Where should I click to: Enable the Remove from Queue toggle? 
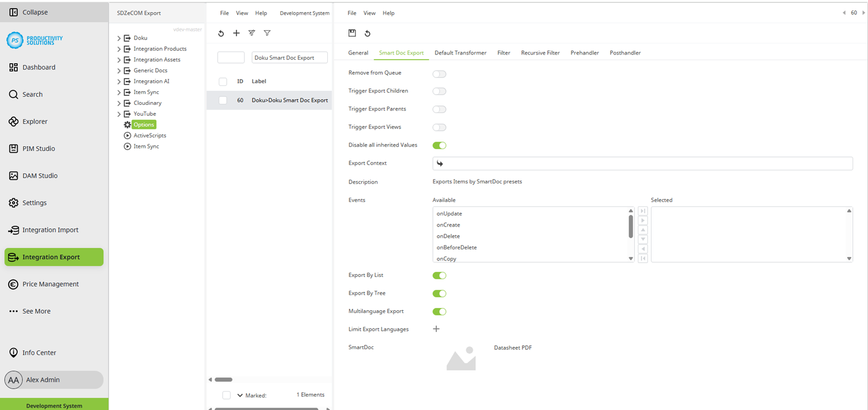click(x=439, y=73)
